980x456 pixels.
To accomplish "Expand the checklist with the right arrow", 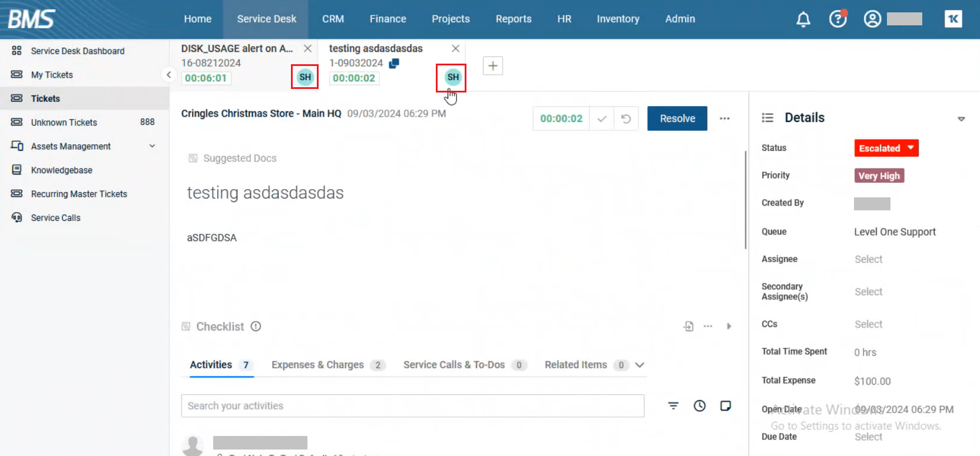I will pyautogui.click(x=729, y=326).
